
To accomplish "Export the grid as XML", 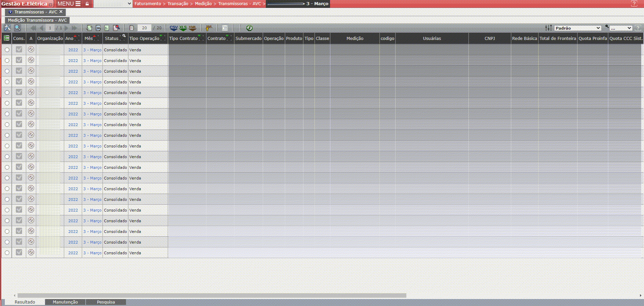I will [192, 28].
